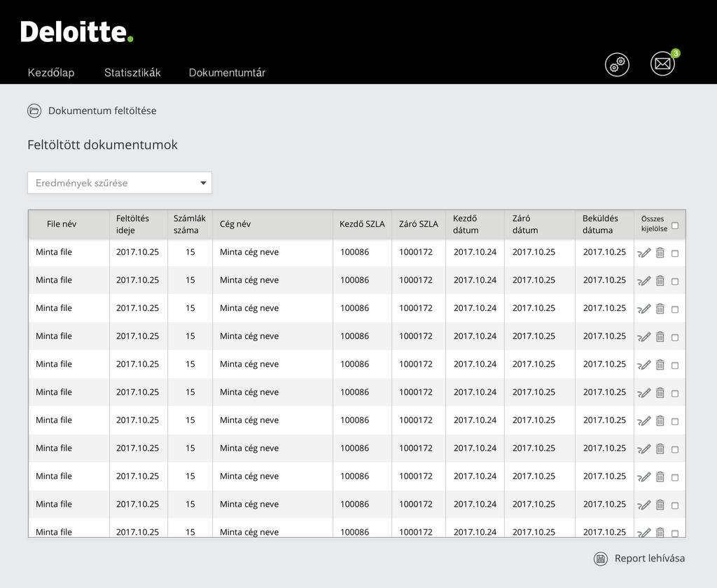Click the Feltöltött dokumentumok heading

point(102,145)
